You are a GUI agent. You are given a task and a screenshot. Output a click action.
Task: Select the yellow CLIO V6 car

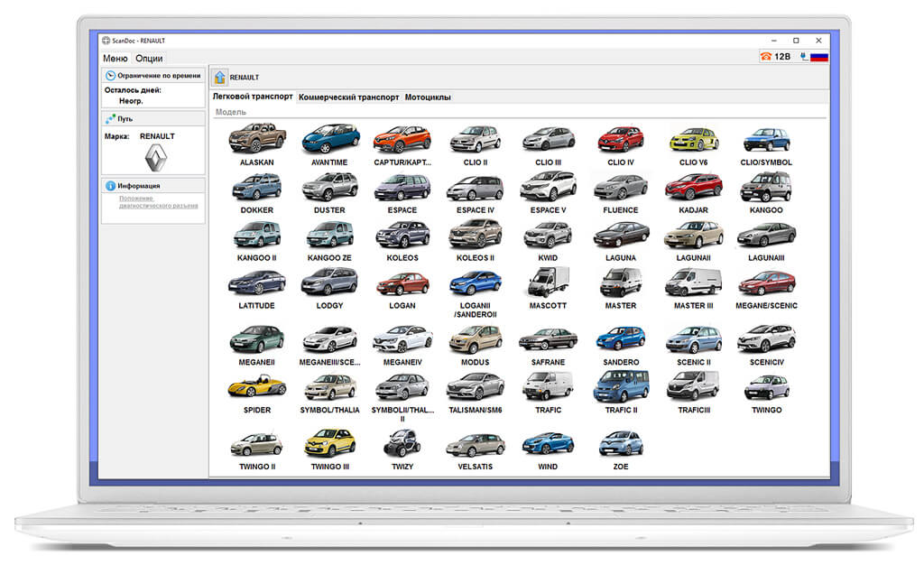coord(694,139)
